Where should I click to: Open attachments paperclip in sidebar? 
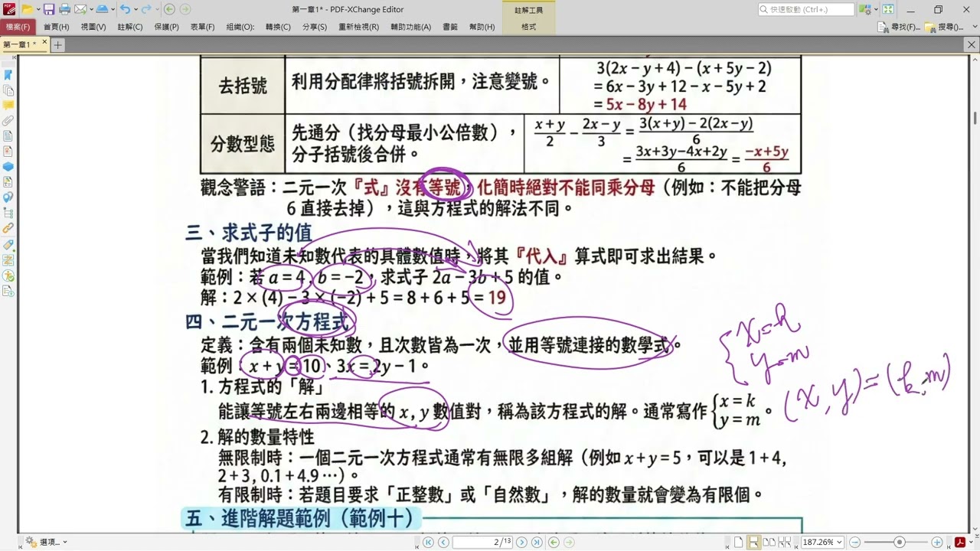coord(8,120)
